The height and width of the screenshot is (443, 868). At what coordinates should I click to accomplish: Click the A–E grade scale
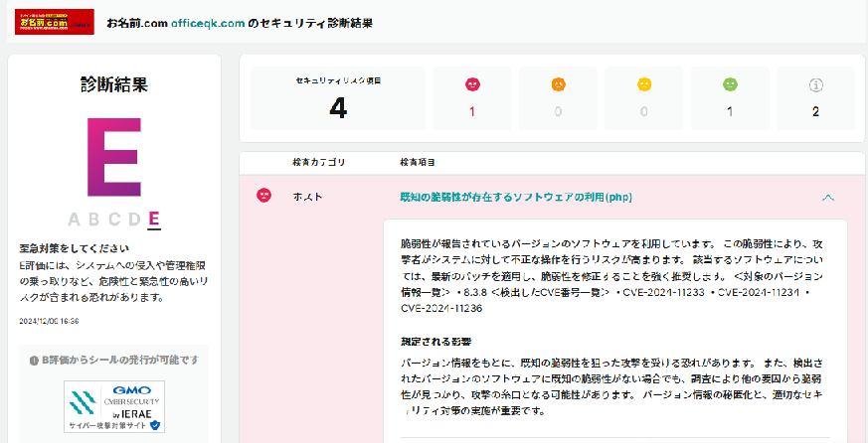pos(114,220)
